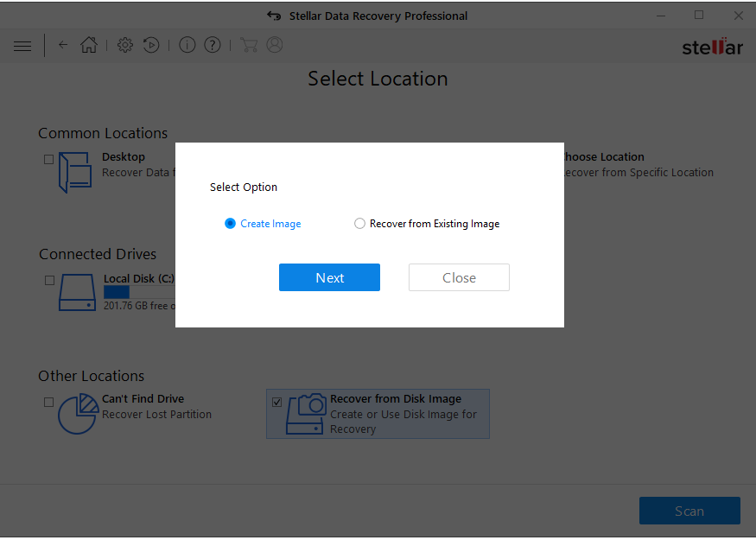Click the Stellar logo
This screenshot has height=540, width=756.
[712, 47]
